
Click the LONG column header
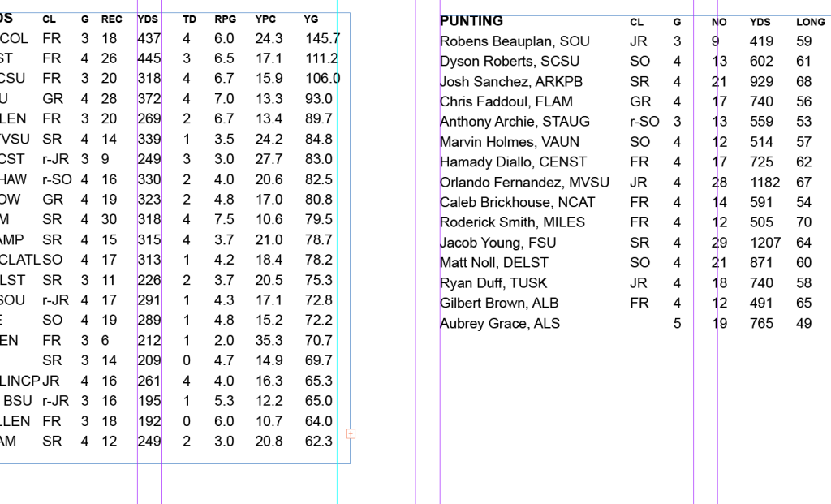810,23
